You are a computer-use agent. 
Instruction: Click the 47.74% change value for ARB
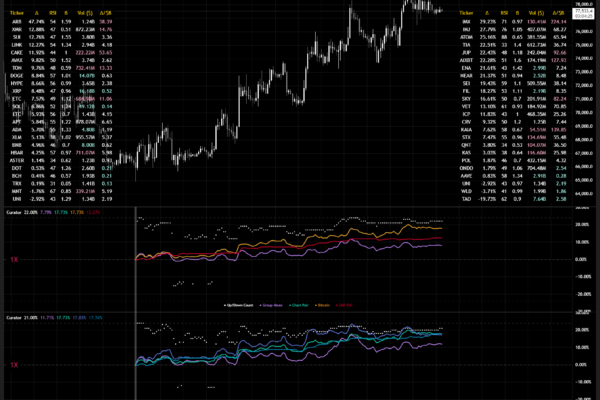tap(37, 22)
